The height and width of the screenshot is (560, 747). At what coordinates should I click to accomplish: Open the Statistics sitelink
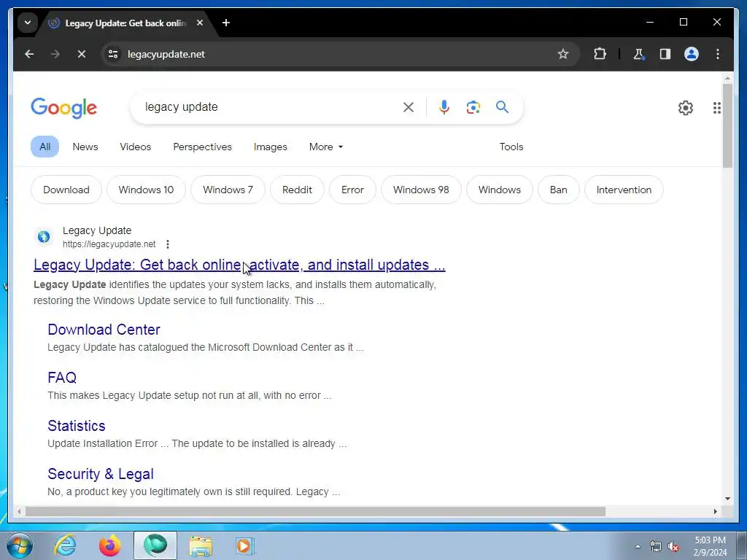click(x=76, y=426)
